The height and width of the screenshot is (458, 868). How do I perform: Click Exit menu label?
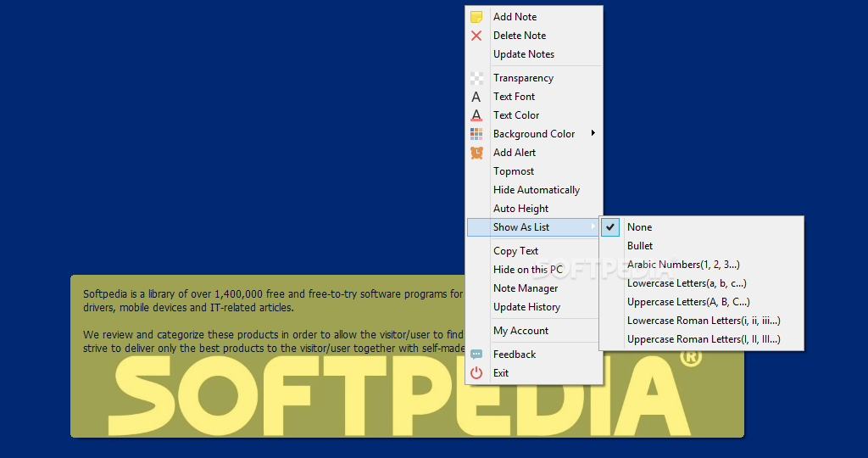tap(501, 373)
